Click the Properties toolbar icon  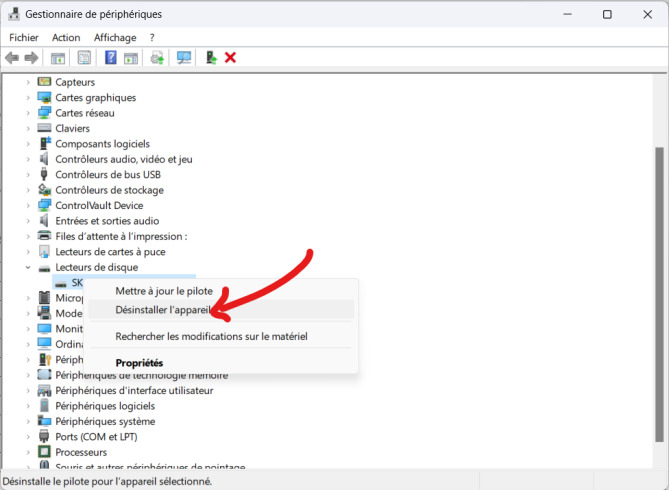point(84,58)
